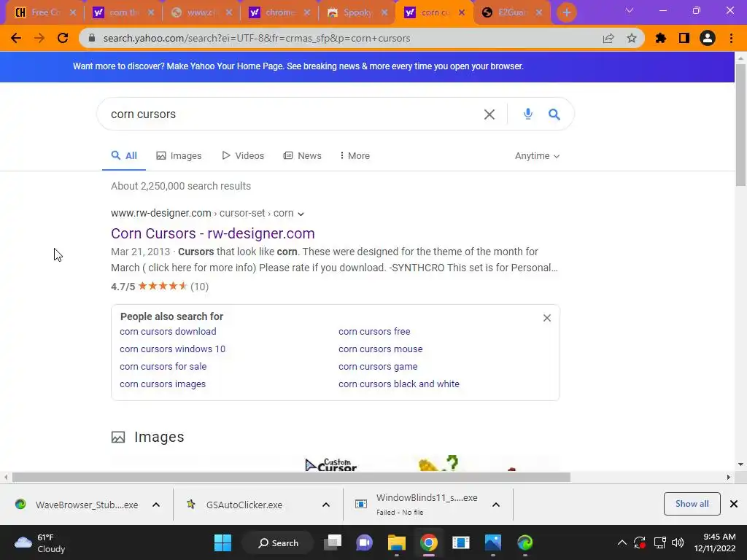Open the More search categories menu
This screenshot has height=560, width=747.
tap(355, 156)
